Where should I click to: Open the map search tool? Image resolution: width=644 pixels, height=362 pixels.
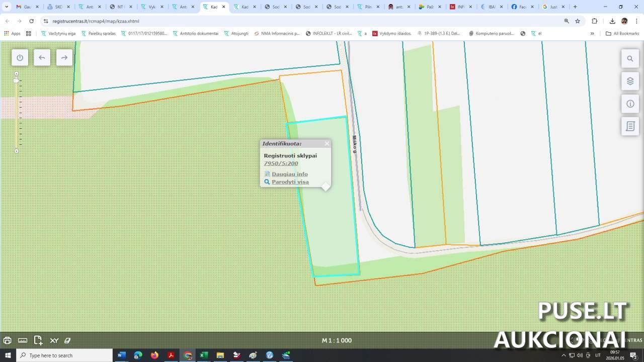point(630,58)
